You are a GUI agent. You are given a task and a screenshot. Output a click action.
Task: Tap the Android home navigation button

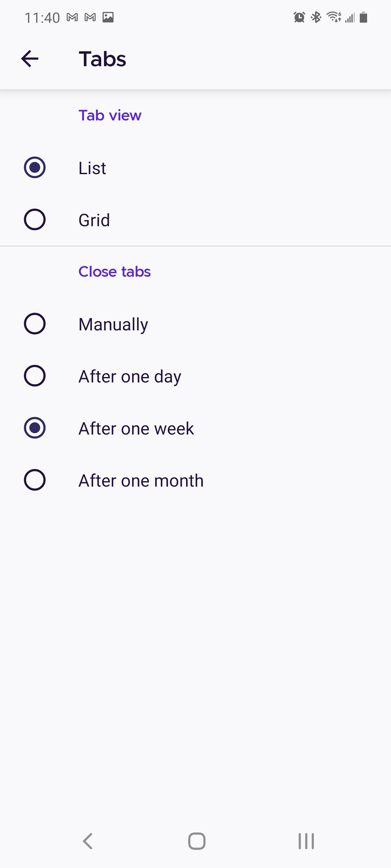click(x=196, y=840)
